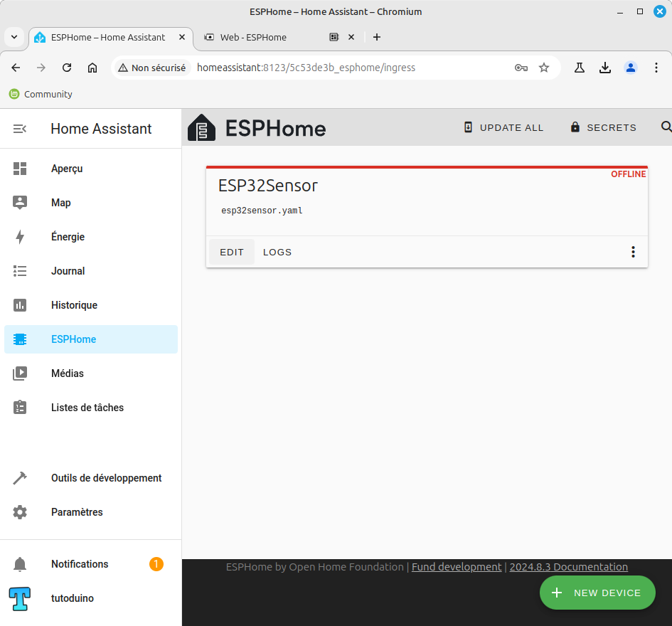Click the esp32sensor.yaml filename
The height and width of the screenshot is (626, 672).
click(262, 211)
